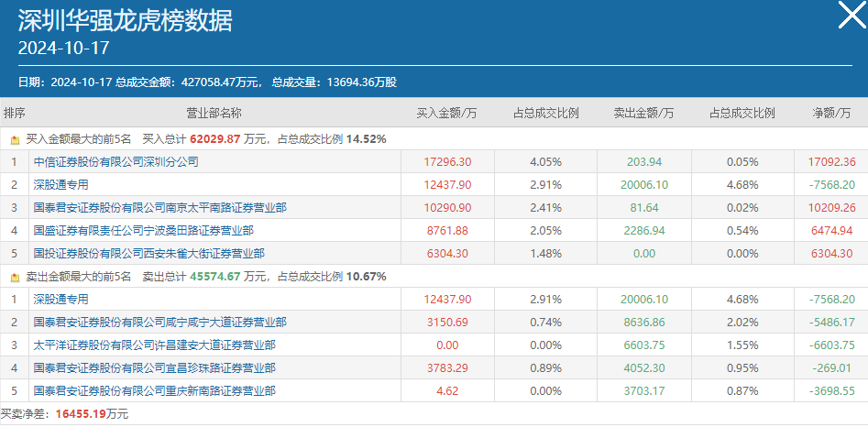Open 中信证券股份有限公司深圳分公司 link

(115, 162)
